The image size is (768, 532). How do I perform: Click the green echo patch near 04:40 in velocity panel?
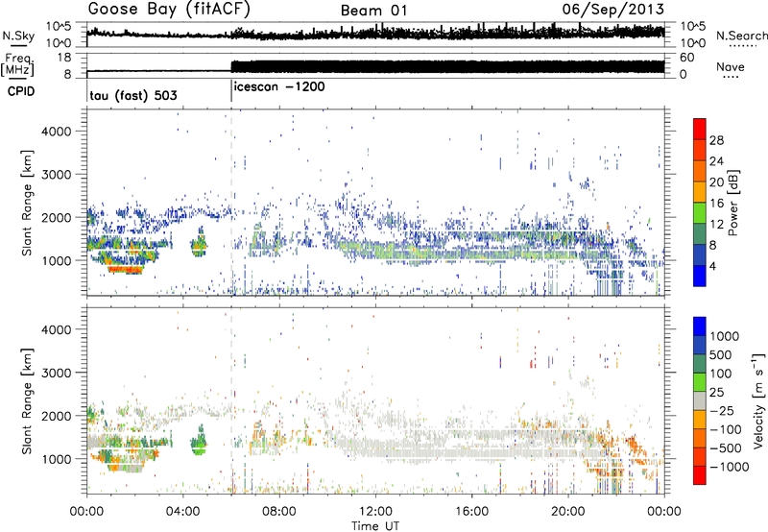point(199,442)
